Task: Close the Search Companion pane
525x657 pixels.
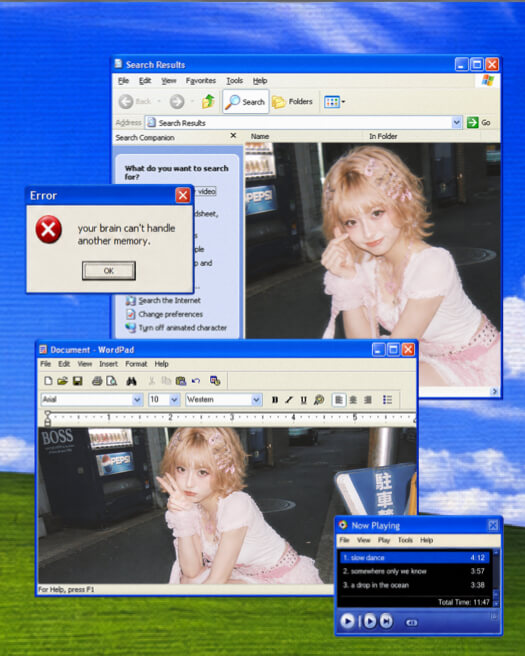Action: [233, 136]
